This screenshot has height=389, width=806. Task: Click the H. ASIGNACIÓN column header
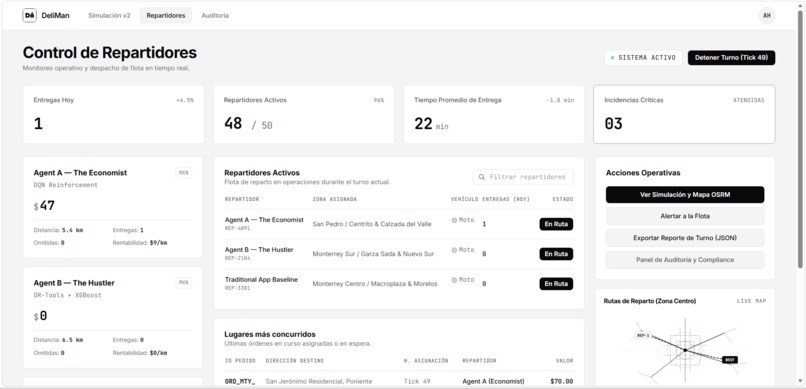[x=426, y=361]
